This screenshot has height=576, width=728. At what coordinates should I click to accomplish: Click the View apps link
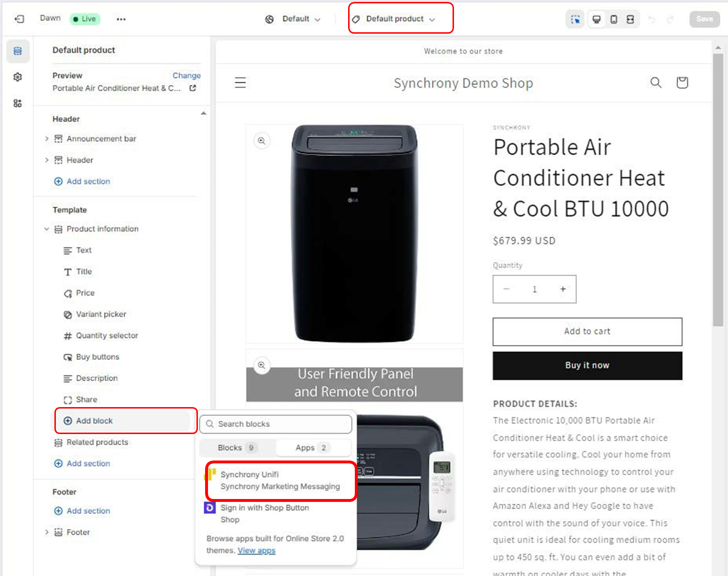[256, 550]
